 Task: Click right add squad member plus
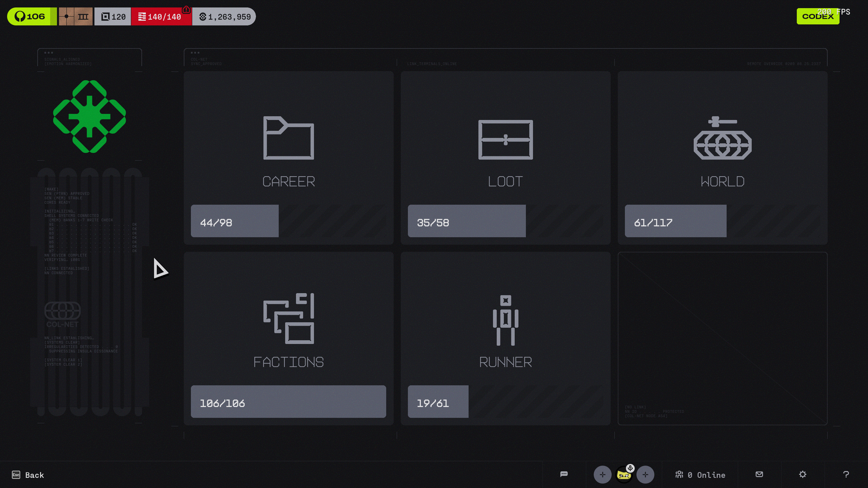coord(645,474)
